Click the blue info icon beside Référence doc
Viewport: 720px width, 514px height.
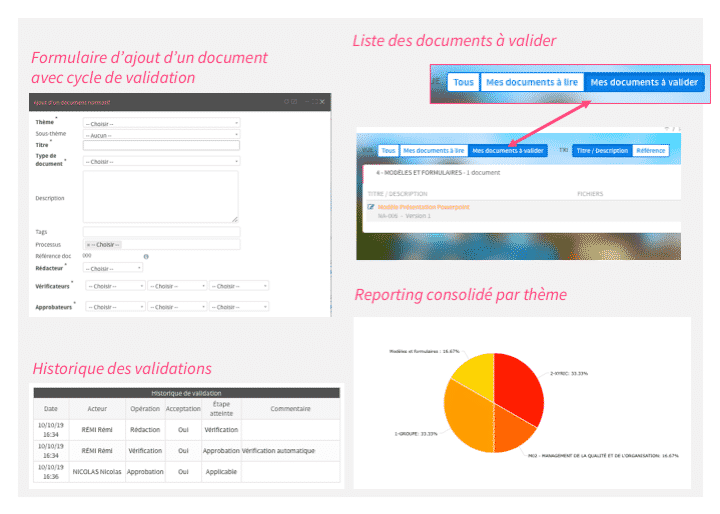pyautogui.click(x=146, y=256)
